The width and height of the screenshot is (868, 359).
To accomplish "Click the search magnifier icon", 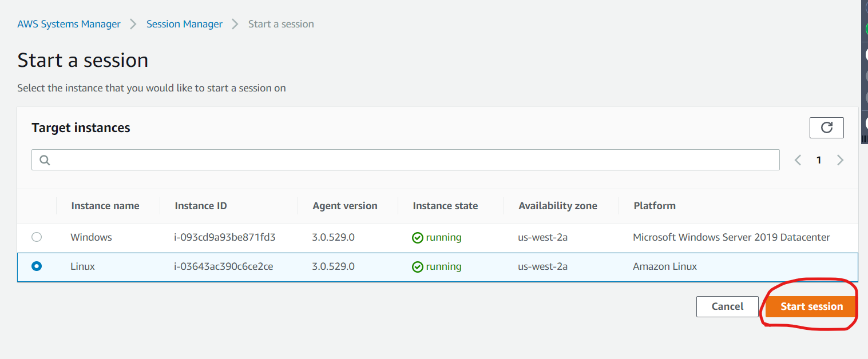I will point(45,160).
